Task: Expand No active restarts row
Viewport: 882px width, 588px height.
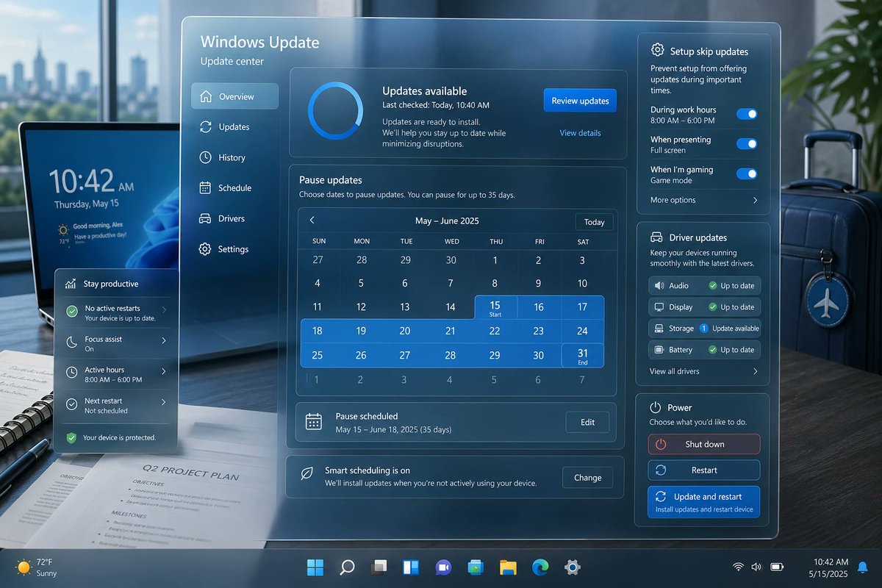Action: click(x=116, y=313)
